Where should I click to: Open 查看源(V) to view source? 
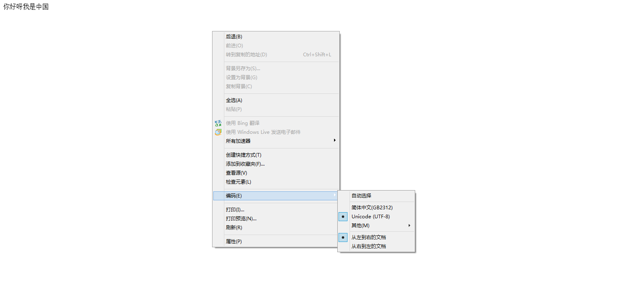point(276,173)
